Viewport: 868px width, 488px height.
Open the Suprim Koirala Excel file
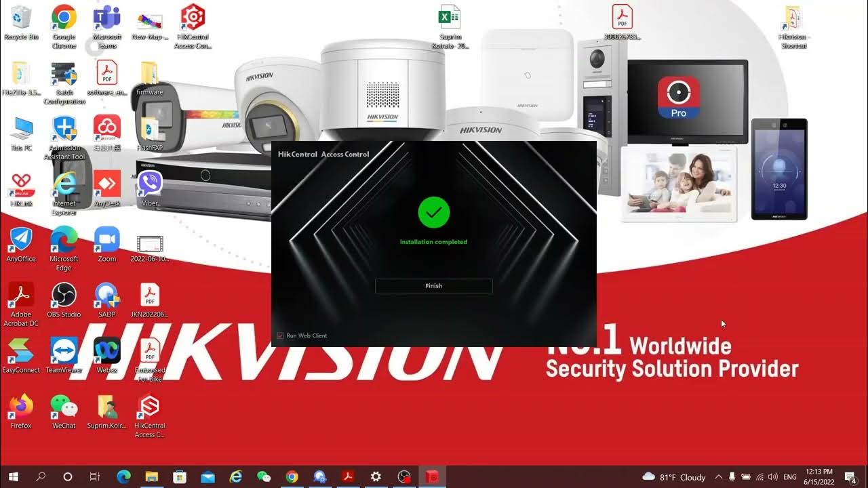(x=450, y=26)
